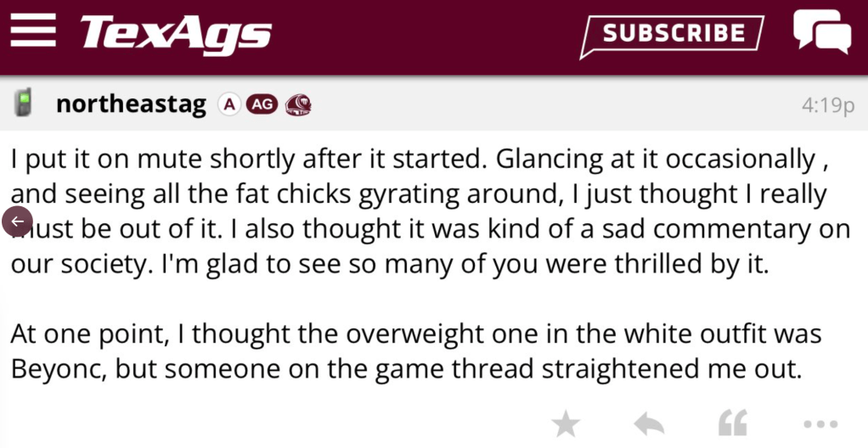This screenshot has height=448, width=868.
Task: Click the maroon 'AG' badge
Action: 262,104
